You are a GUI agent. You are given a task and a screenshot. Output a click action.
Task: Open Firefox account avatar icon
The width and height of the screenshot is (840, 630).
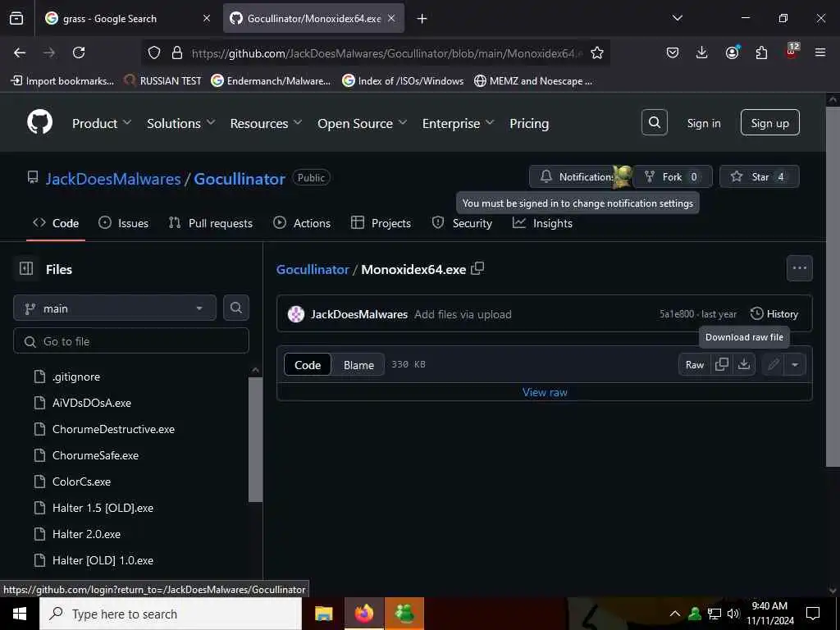[732, 52]
